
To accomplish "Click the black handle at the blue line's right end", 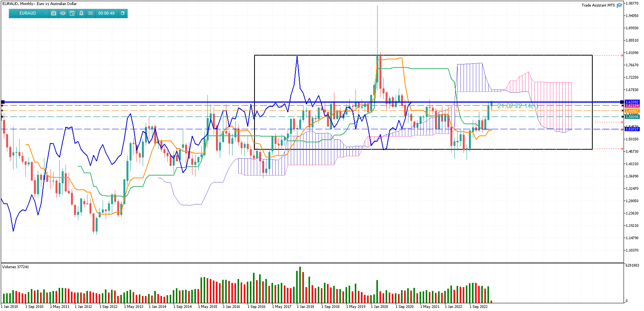I will 622,102.
